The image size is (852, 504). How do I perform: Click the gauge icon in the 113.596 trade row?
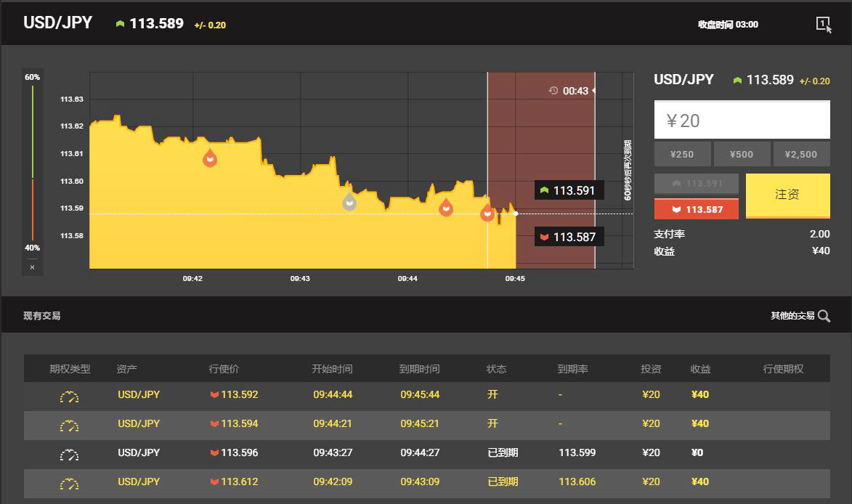69,455
